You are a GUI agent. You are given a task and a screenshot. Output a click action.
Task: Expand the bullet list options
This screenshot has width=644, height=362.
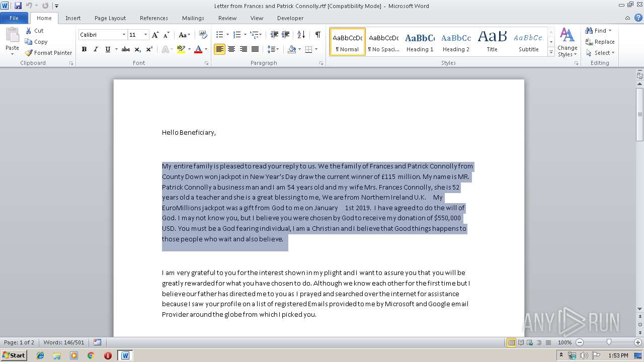coord(227,35)
